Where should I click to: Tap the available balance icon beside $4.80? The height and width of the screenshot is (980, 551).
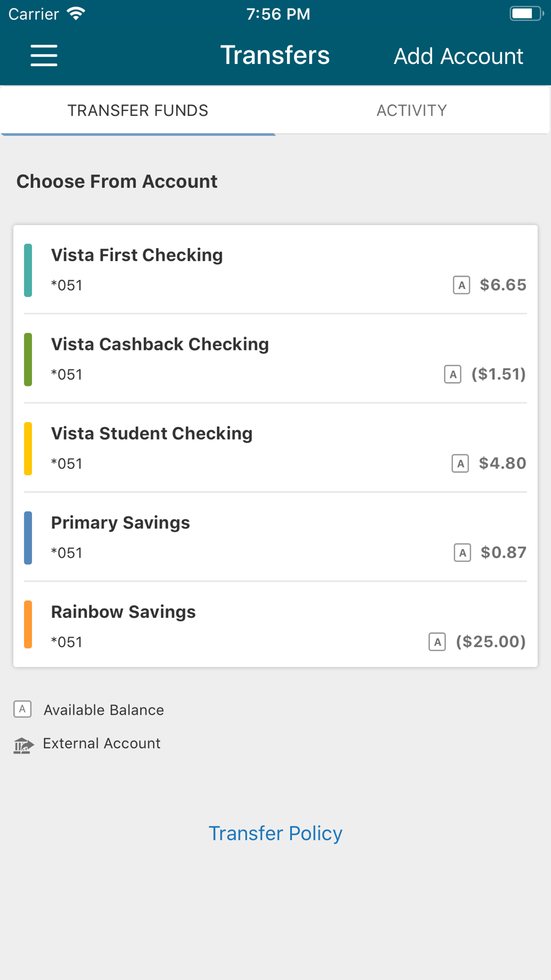(460, 464)
